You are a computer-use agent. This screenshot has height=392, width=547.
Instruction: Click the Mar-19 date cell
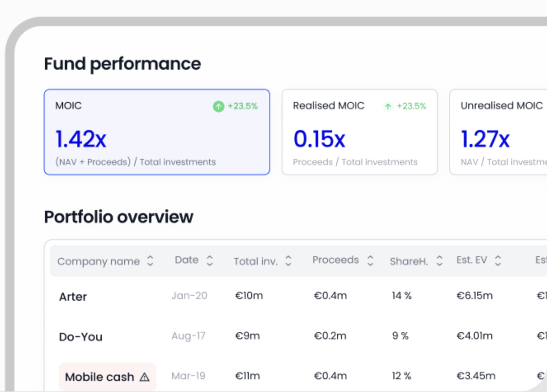point(188,376)
